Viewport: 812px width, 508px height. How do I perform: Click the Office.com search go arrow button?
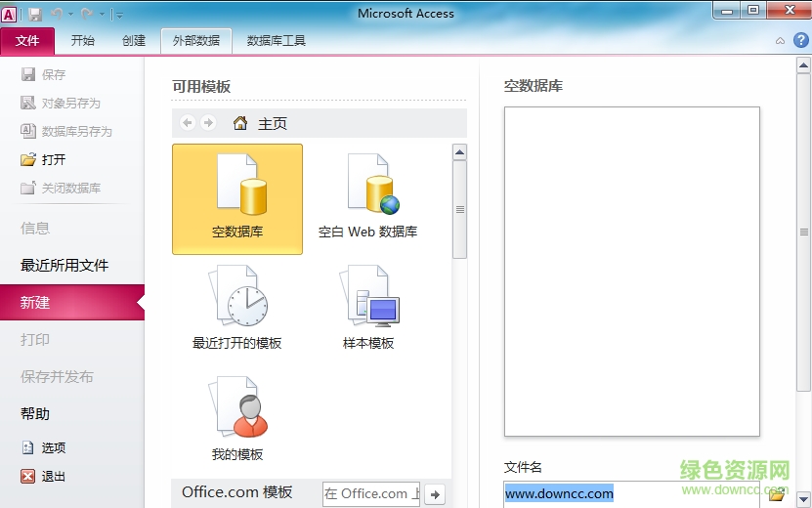point(436,493)
